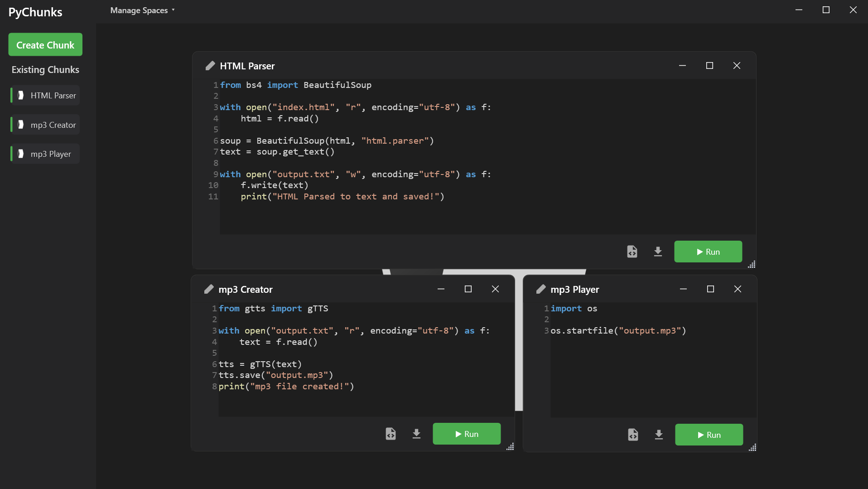
Task: Run the HTML Parser chunk
Action: point(708,252)
